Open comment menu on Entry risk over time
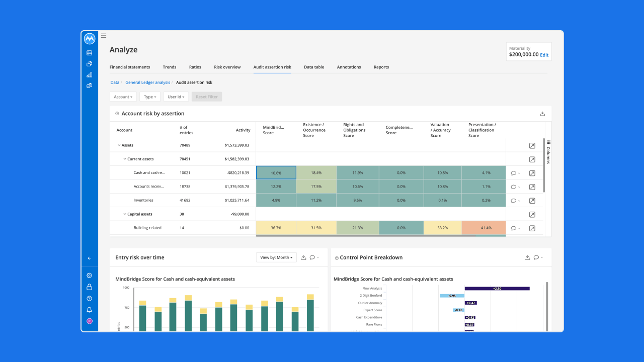644x362 pixels. tap(314, 257)
